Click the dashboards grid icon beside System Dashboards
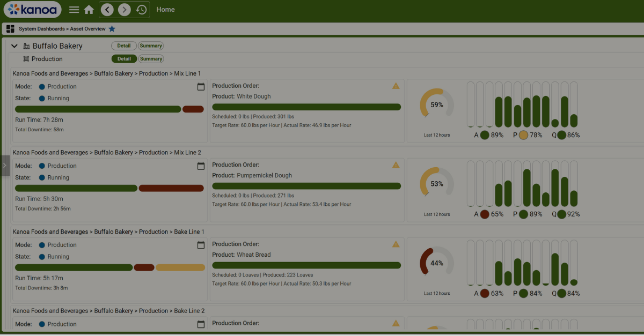 click(x=10, y=28)
